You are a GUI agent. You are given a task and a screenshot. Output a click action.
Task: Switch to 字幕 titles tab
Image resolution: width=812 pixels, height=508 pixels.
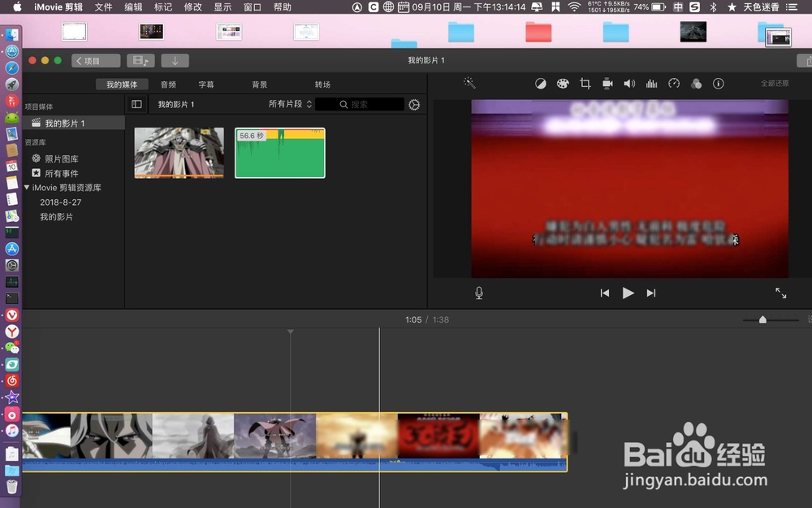click(x=206, y=85)
